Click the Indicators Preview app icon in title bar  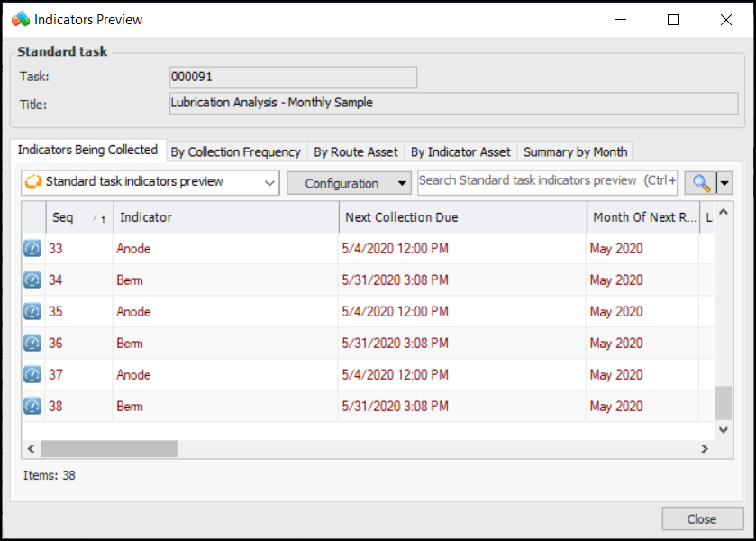point(20,19)
